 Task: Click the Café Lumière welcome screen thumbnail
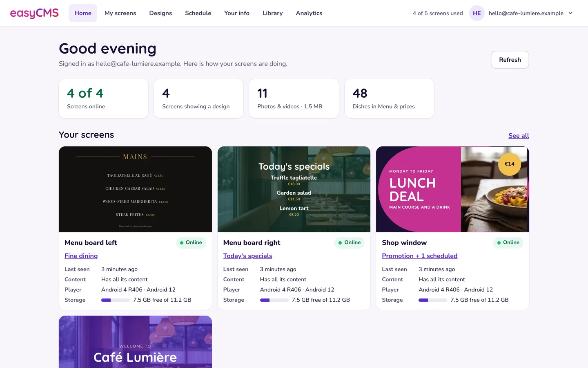pos(135,342)
